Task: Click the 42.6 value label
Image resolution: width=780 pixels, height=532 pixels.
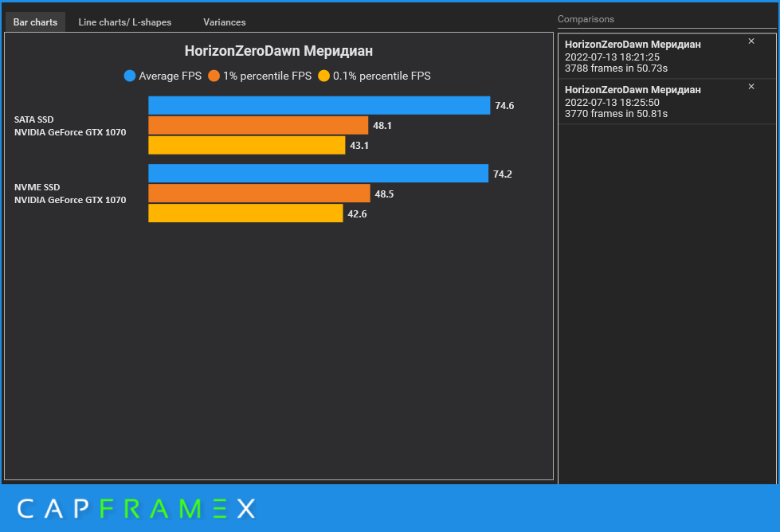Action: [357, 213]
